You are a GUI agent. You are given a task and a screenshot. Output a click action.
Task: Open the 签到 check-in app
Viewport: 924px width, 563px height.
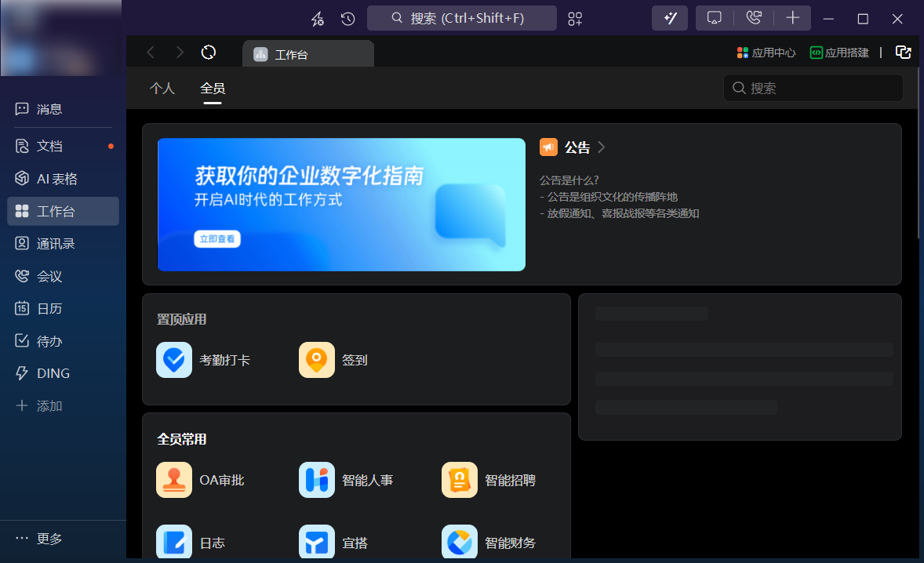pyautogui.click(x=333, y=360)
